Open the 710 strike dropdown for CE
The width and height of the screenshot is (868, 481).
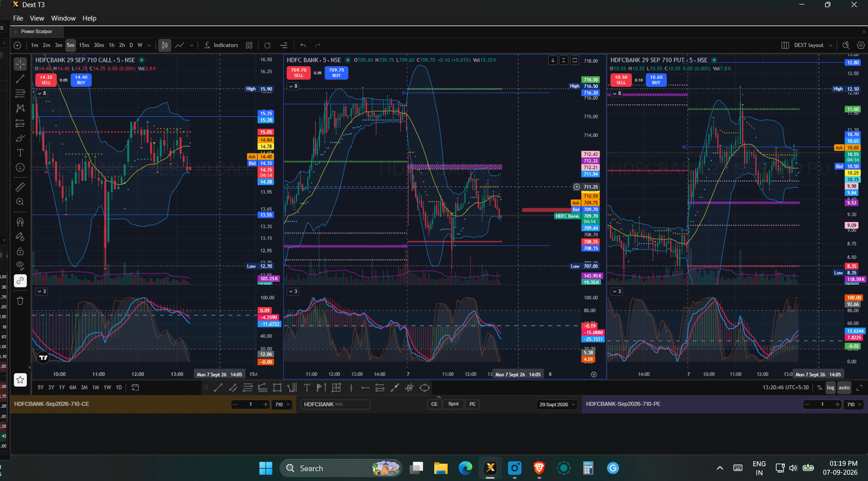tap(283, 405)
